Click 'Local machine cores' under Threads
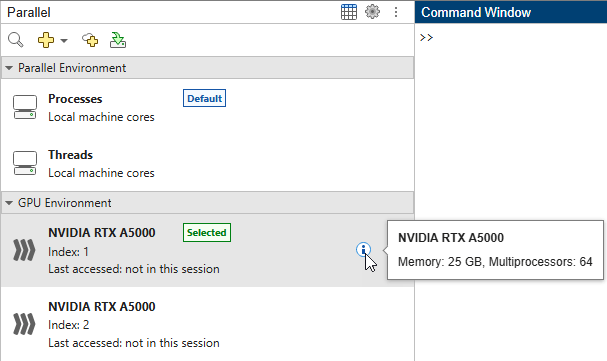This screenshot has height=361, width=607. coord(101,173)
